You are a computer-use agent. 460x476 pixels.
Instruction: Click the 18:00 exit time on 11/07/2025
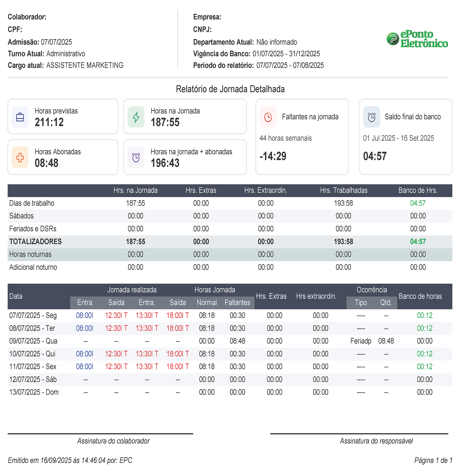pos(177,367)
